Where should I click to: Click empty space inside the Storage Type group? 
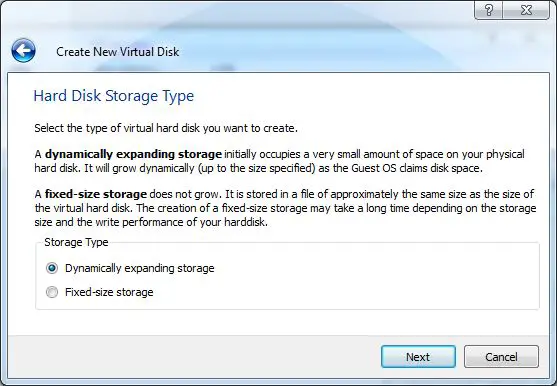355,281
